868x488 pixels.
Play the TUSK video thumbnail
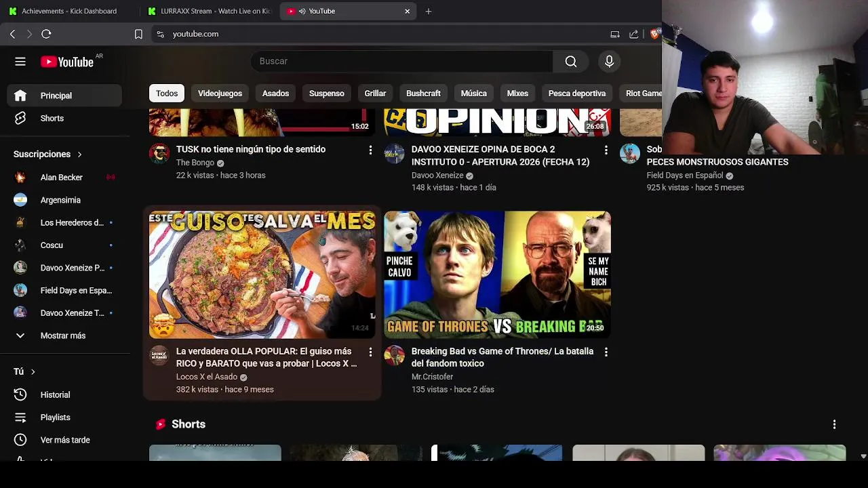pos(262,122)
